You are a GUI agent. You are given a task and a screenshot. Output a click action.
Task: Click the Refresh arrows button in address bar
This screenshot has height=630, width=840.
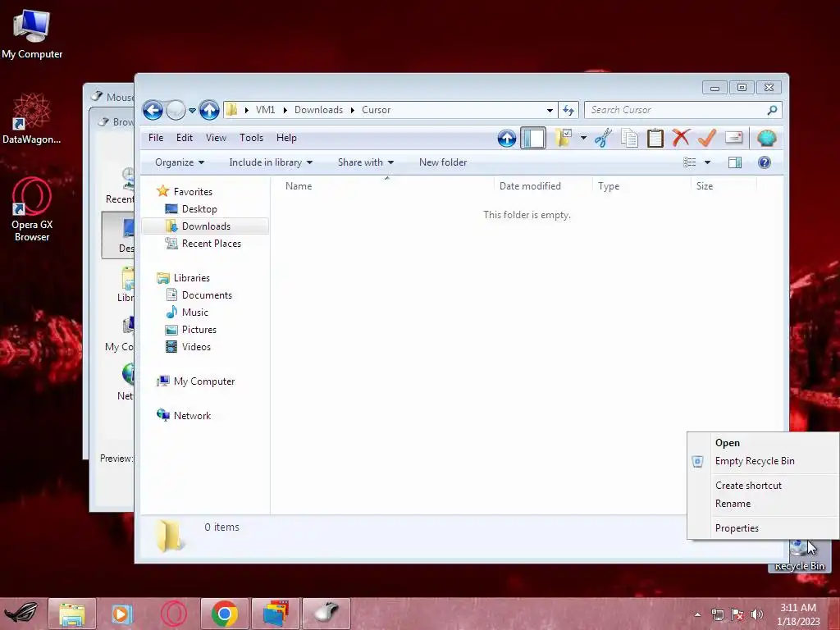point(568,111)
